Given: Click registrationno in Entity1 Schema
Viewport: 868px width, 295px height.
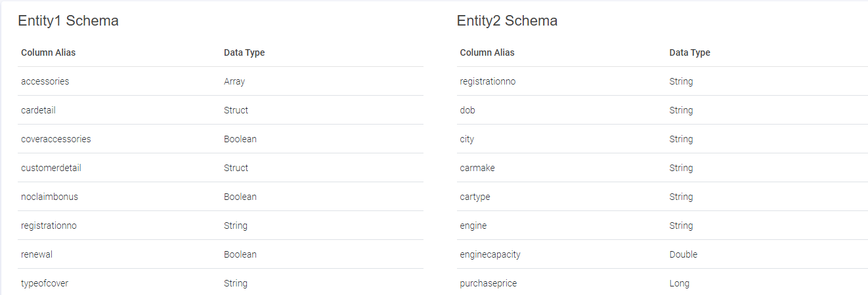Looking at the screenshot, I should (x=49, y=226).
